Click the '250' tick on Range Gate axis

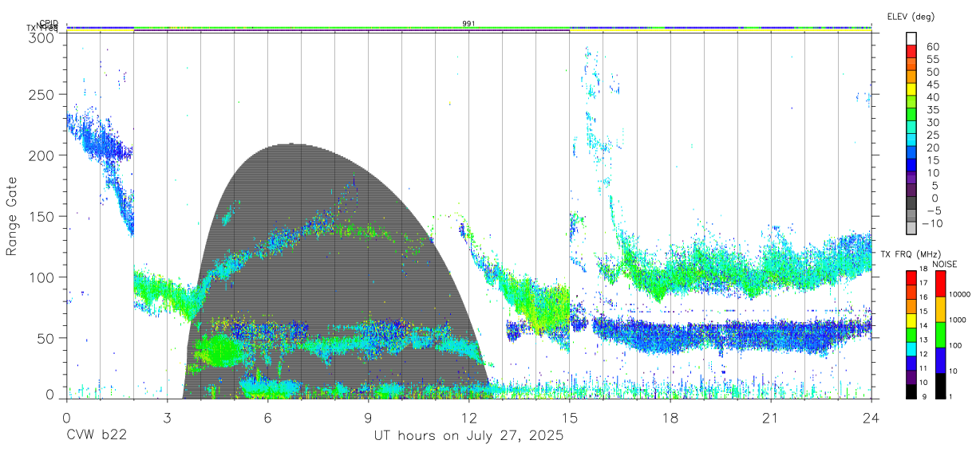[x=42, y=95]
